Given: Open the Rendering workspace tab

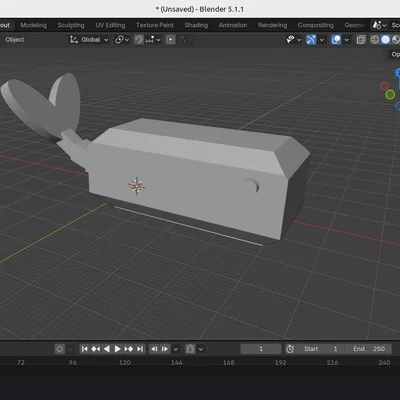Looking at the screenshot, I should (x=272, y=25).
